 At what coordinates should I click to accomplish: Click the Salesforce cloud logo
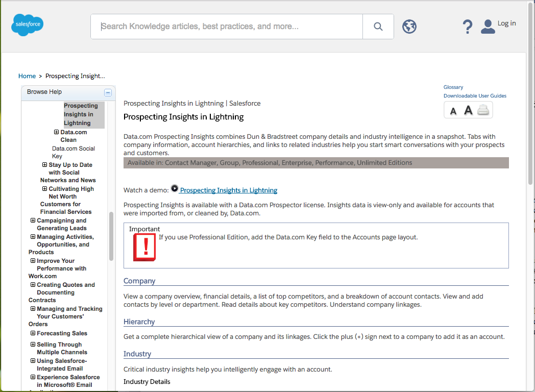coord(27,24)
